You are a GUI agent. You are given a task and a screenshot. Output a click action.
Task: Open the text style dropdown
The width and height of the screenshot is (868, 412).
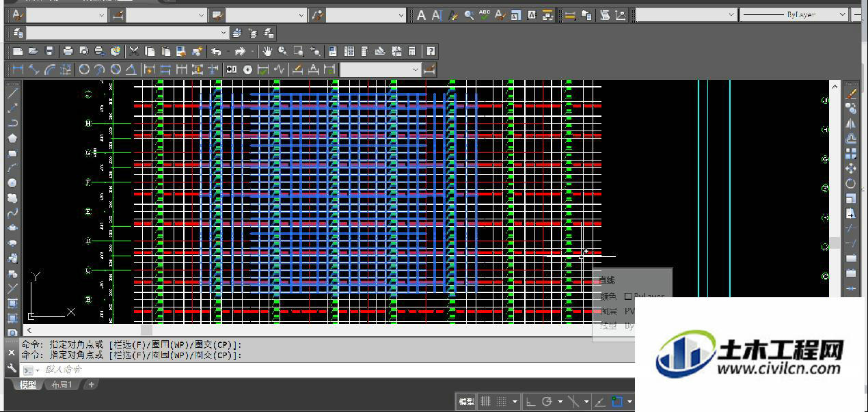tap(68, 15)
